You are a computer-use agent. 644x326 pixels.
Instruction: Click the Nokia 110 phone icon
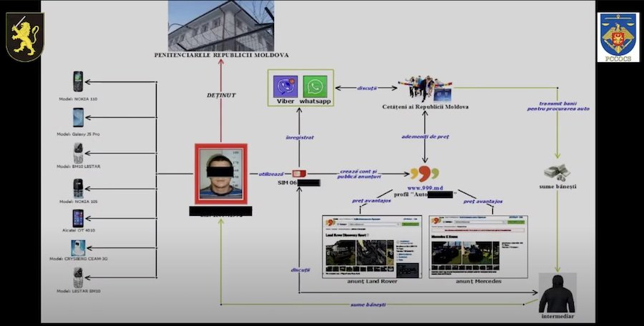coord(78,81)
